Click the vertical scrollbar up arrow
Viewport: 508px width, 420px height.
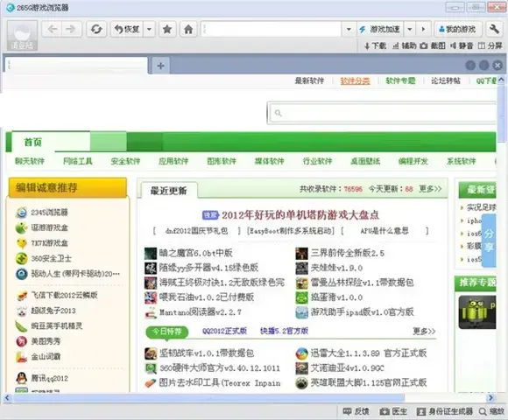coord(501,80)
